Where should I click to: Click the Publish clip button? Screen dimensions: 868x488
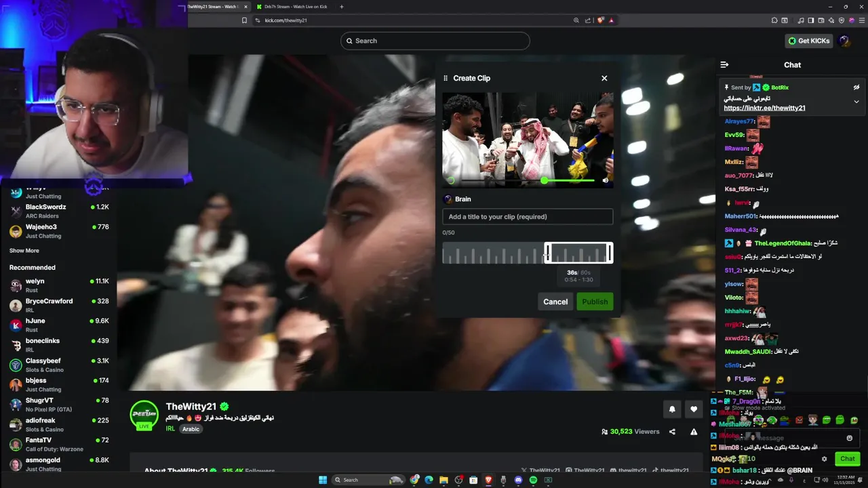coord(595,302)
